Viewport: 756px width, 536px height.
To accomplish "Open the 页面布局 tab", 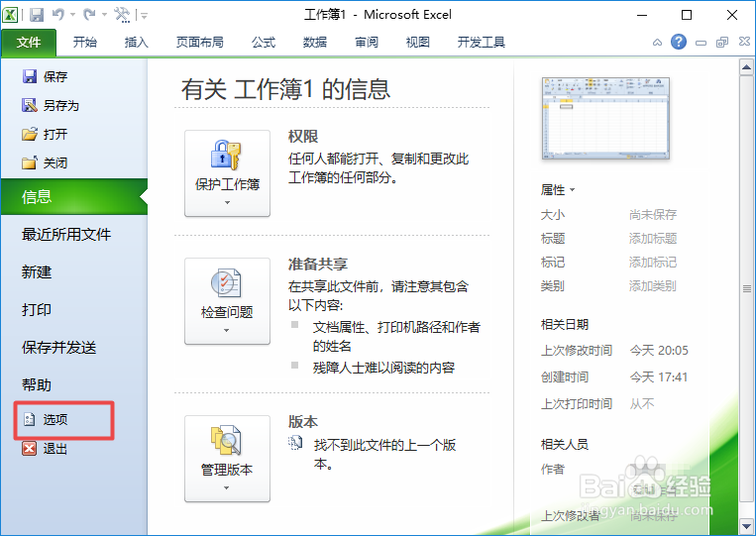I will click(199, 43).
